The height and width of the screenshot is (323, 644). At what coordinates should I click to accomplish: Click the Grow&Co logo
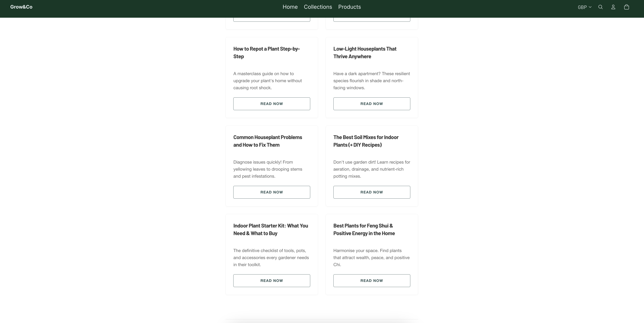(21, 7)
